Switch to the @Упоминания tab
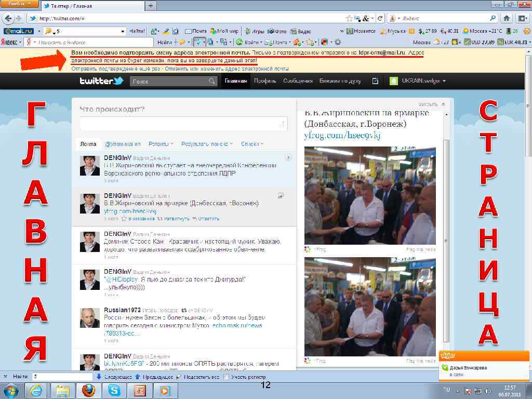Viewport: 532px width, 399px height. [x=123, y=144]
